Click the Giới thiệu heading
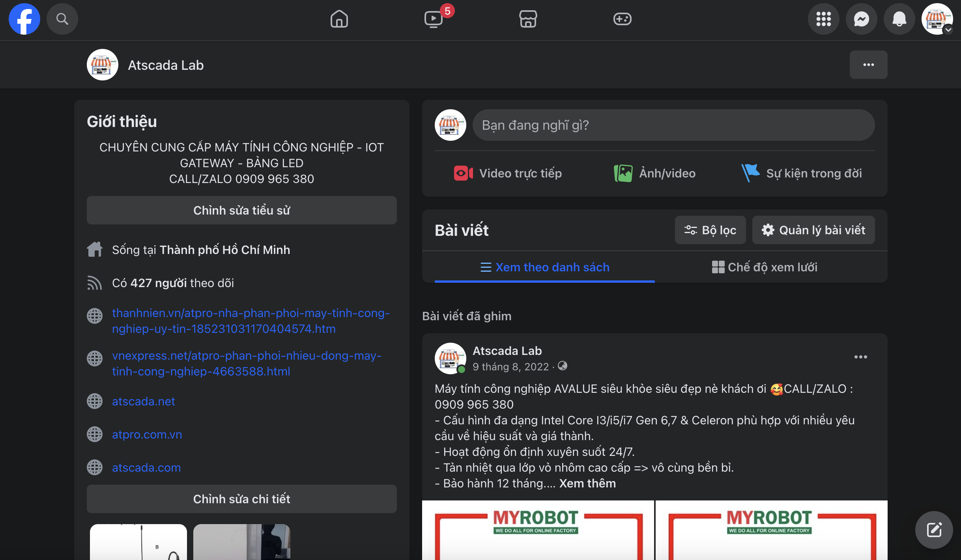This screenshot has height=560, width=961. pyautogui.click(x=122, y=121)
